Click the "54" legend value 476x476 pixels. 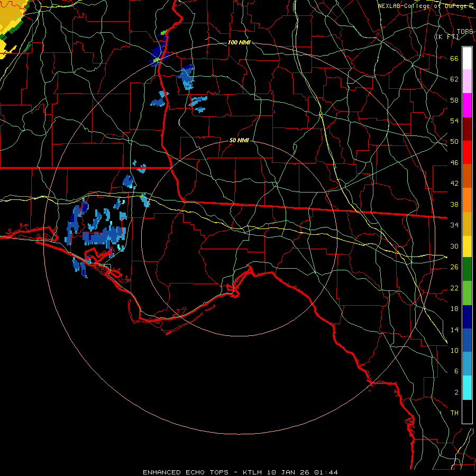coord(454,121)
